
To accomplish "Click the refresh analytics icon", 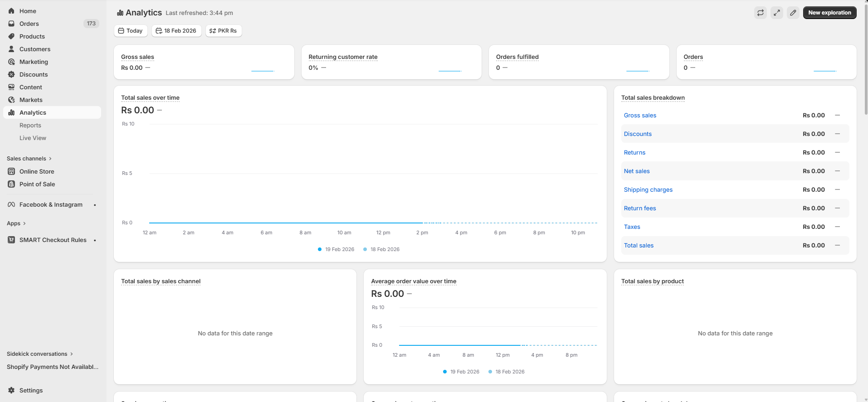I will click(761, 13).
